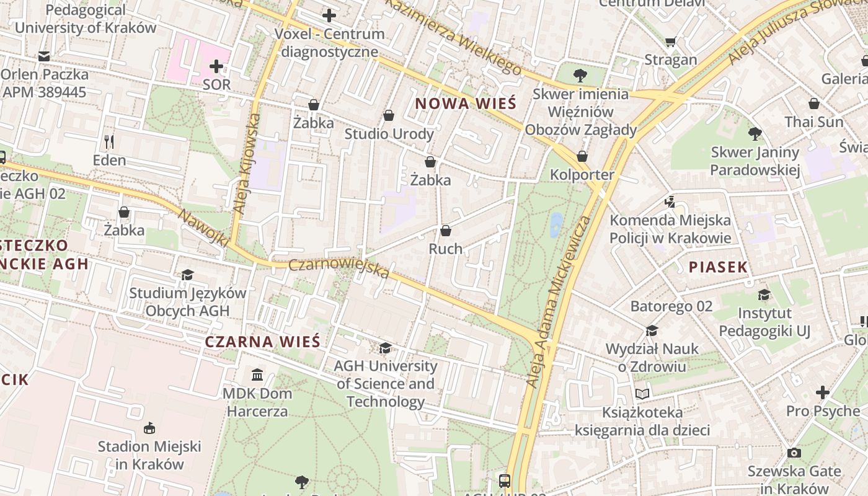Click the Thai Sun shop icon
868x496 pixels.
[814, 104]
